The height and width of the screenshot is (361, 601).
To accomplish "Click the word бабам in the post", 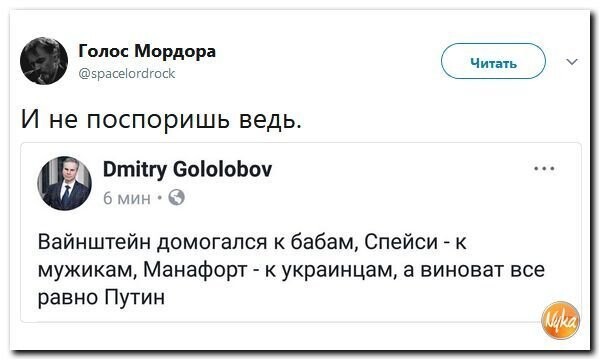I will click(324, 243).
